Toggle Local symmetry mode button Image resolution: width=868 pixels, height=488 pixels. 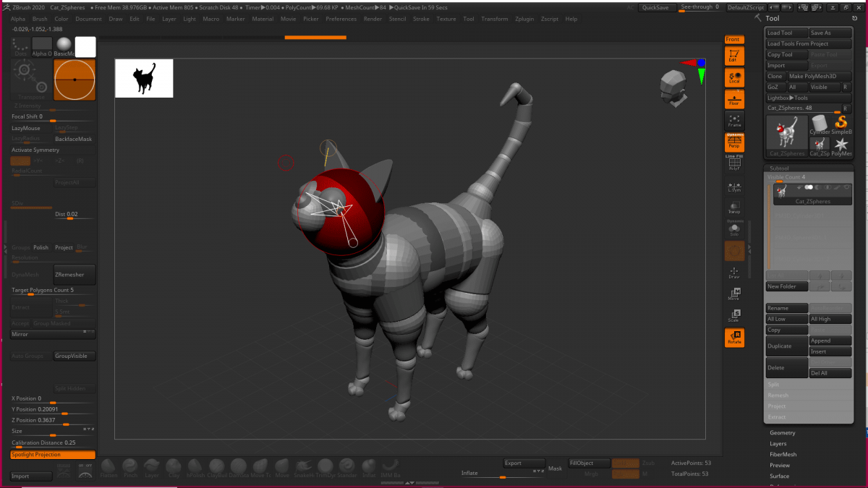coord(734,77)
